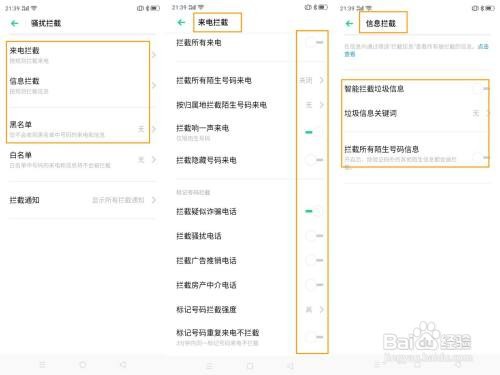Enable 拦截广告推销电话 switch

(x=314, y=260)
